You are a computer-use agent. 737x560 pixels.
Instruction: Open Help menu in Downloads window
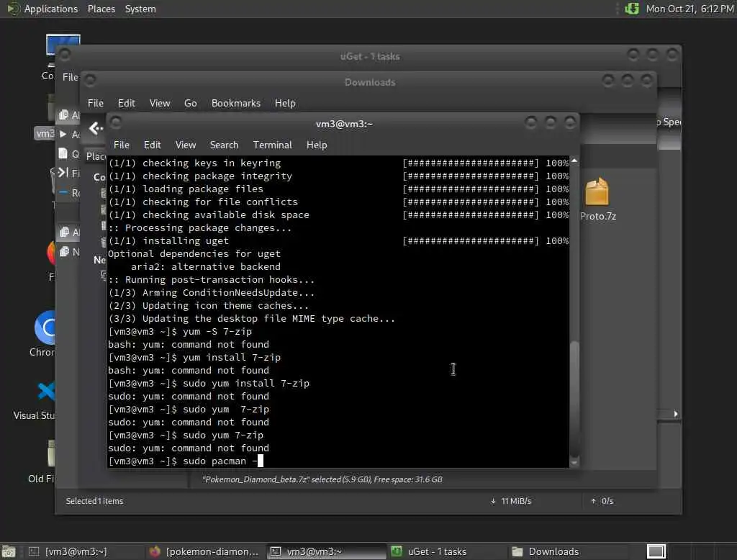(x=285, y=103)
